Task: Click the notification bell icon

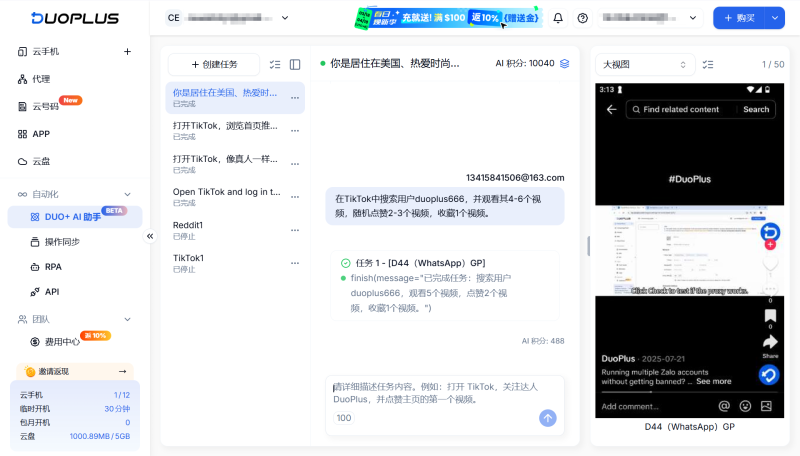Action: (x=558, y=18)
